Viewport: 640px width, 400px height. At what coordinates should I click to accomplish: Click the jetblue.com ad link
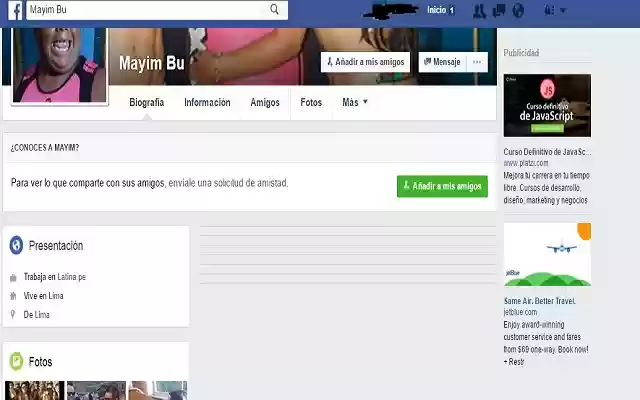(520, 312)
